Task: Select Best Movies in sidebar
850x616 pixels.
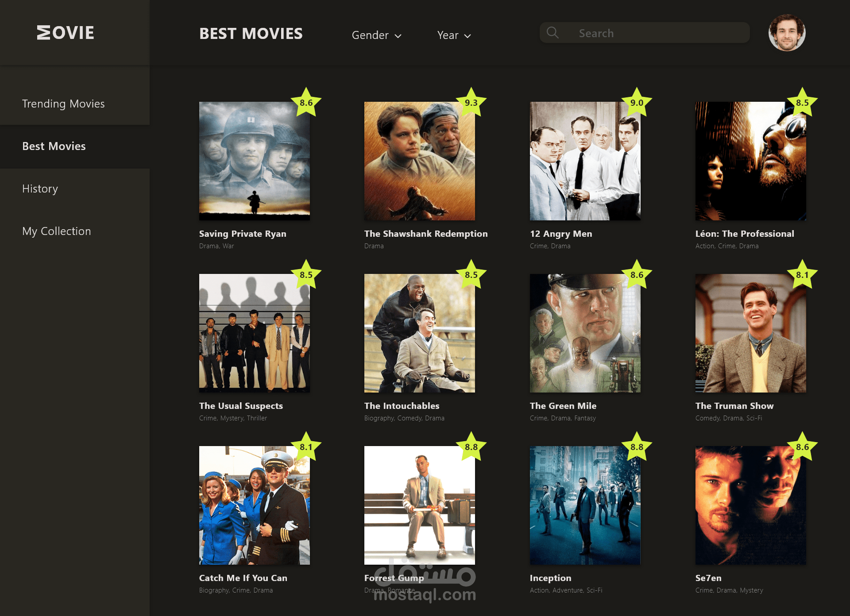Action: click(x=75, y=146)
